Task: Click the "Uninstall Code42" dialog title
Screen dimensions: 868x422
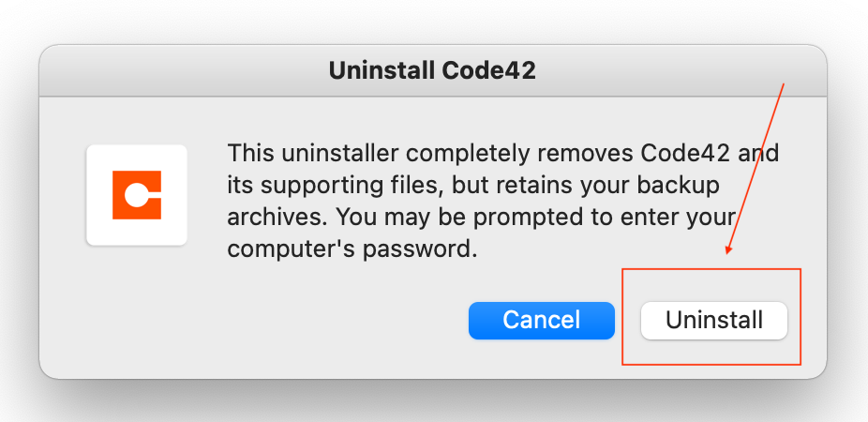Action: pyautogui.click(x=432, y=71)
